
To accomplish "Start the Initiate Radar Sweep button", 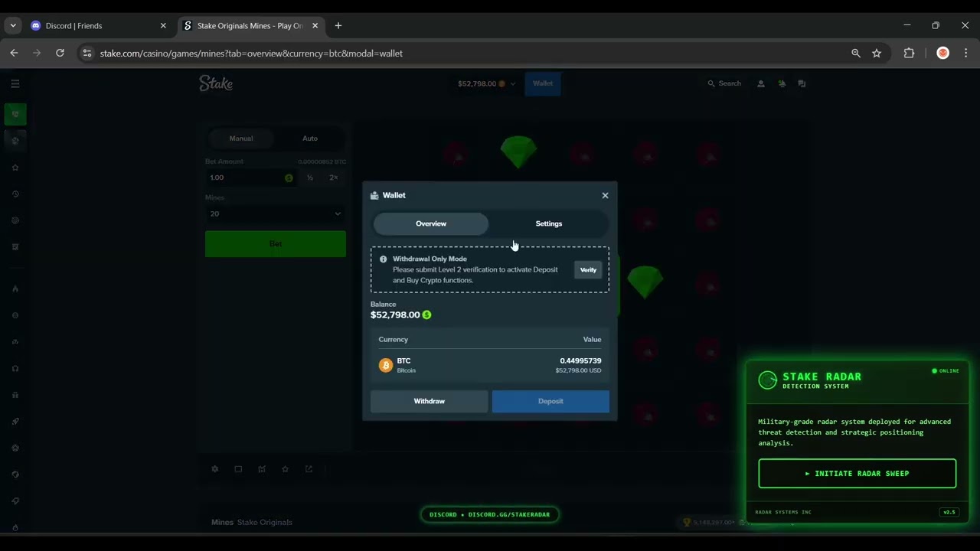I will pos(857,473).
